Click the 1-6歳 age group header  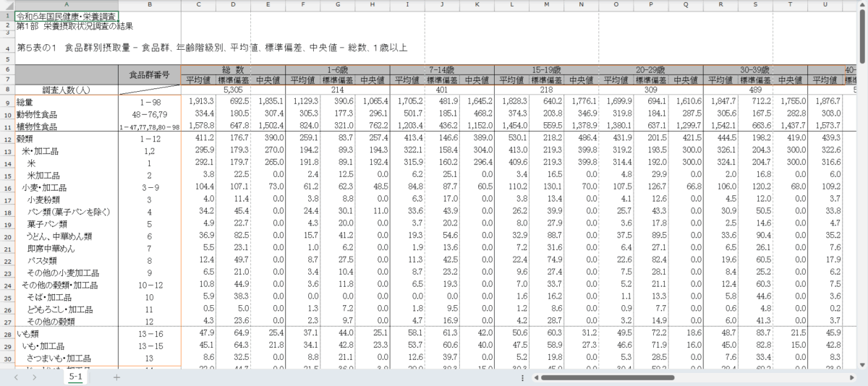(338, 69)
